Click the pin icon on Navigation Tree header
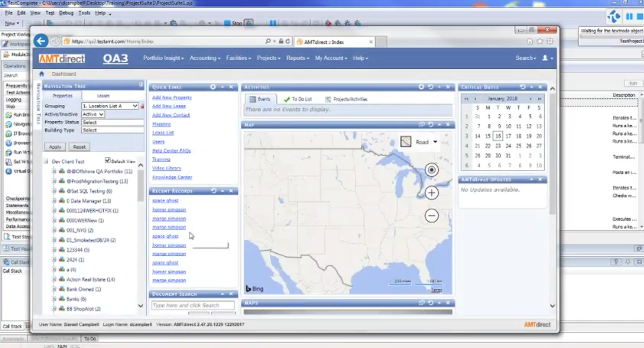This screenshot has width=644, height=348. coord(141,85)
